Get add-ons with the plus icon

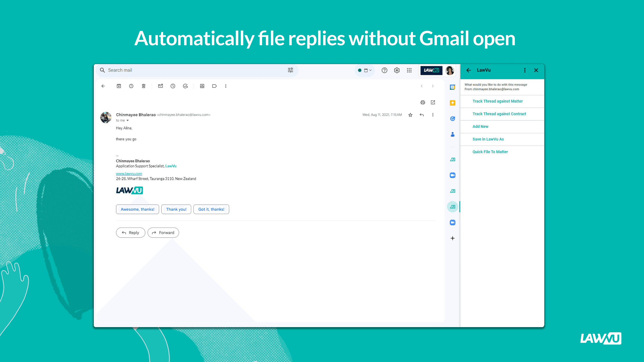tap(453, 238)
